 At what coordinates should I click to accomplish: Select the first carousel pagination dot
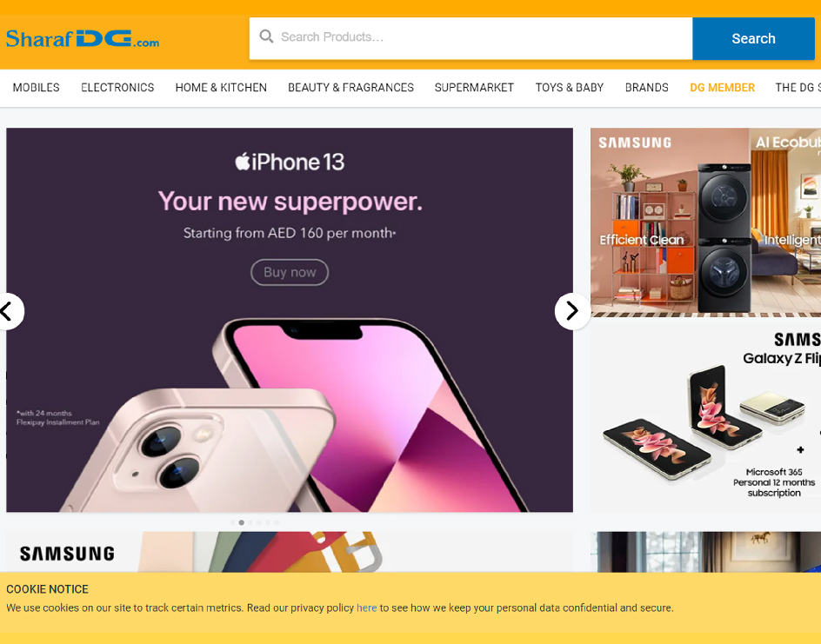click(x=232, y=522)
